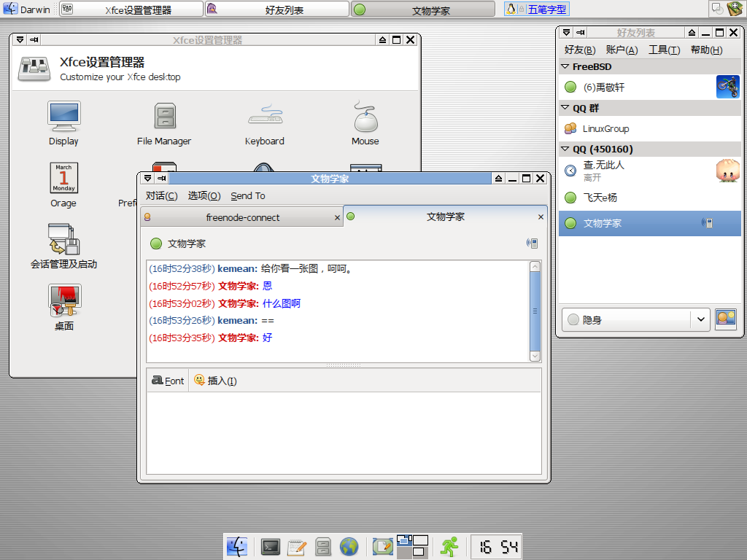Click the Finder face icon in bottom panel

pyautogui.click(x=237, y=546)
